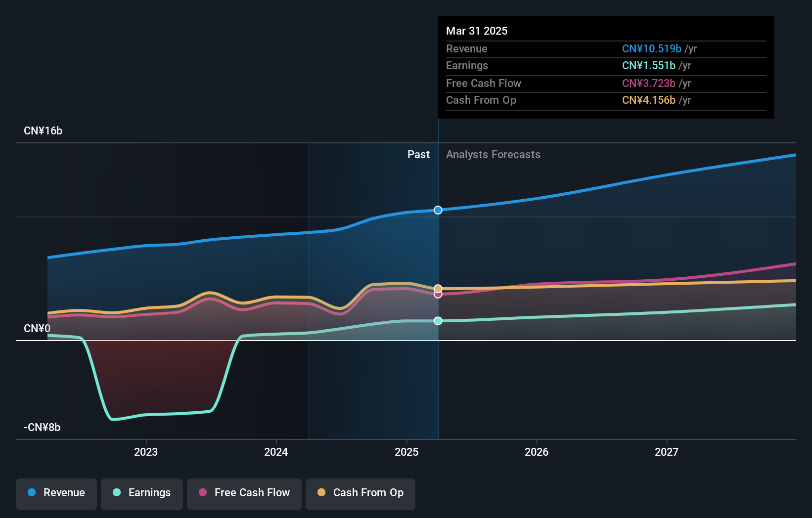Viewport: 812px width, 518px height.
Task: Toggle the Earnings legend button
Action: click(x=142, y=494)
